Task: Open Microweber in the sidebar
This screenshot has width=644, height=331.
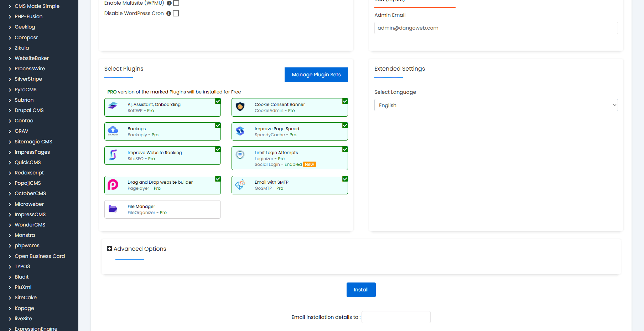Action: pos(29,204)
